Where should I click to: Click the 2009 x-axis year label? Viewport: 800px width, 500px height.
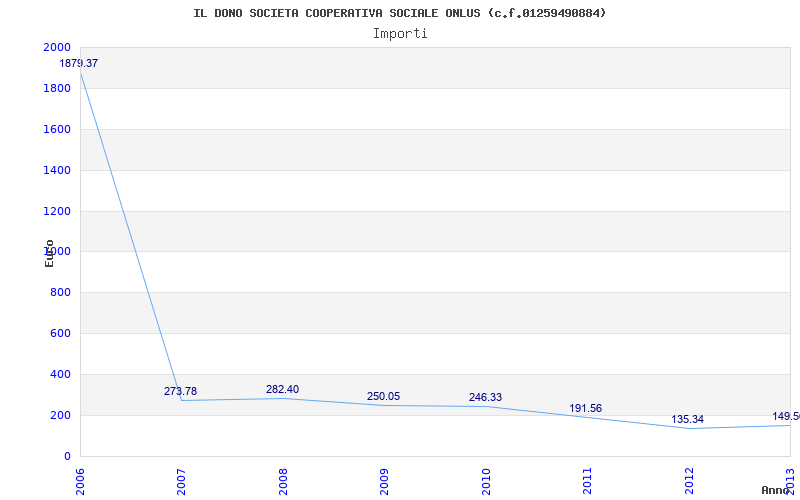[x=384, y=481]
